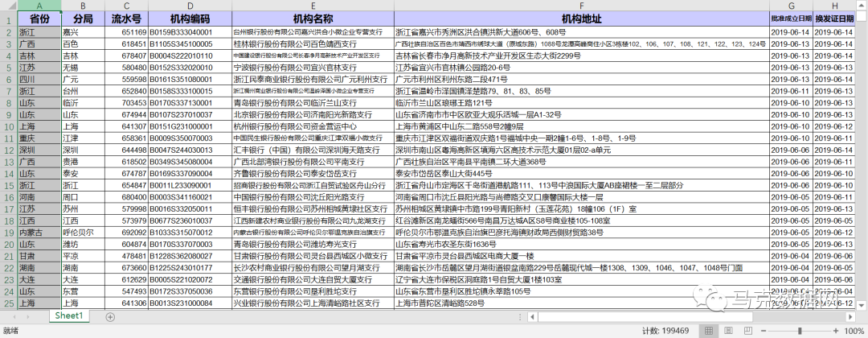Select 交通银行股份有限公司大连自贸大厦支行 cell

(313, 279)
